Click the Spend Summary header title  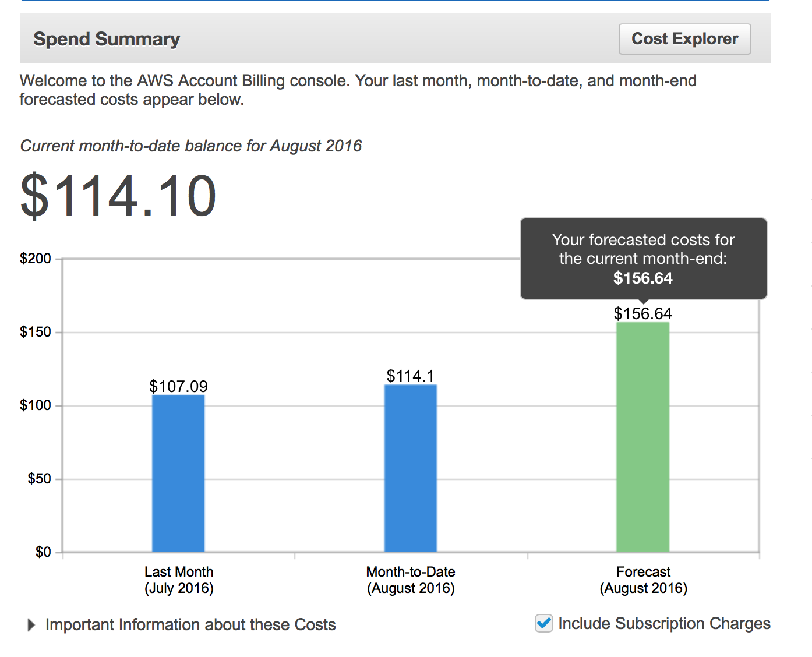point(107,39)
